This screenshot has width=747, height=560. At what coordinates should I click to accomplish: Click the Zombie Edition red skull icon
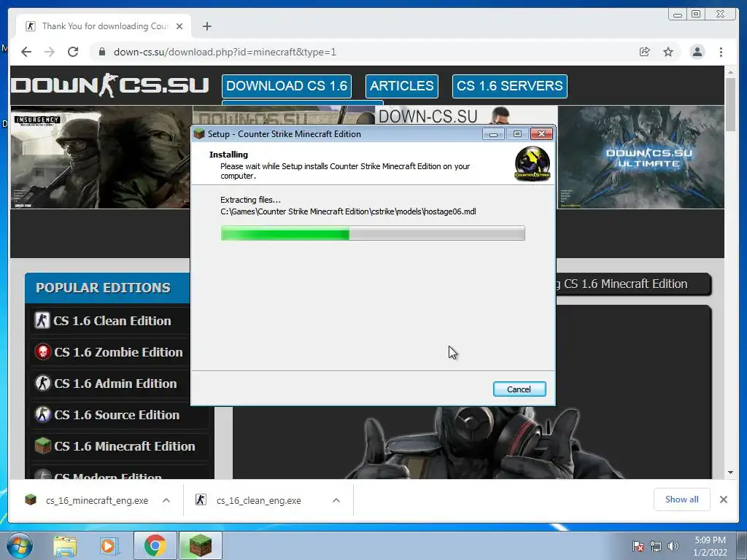pyautogui.click(x=43, y=352)
